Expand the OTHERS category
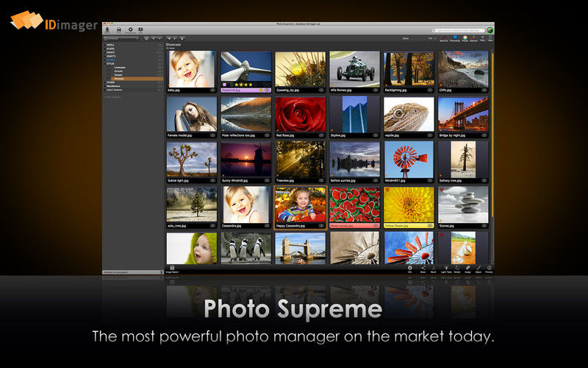 click(x=105, y=82)
